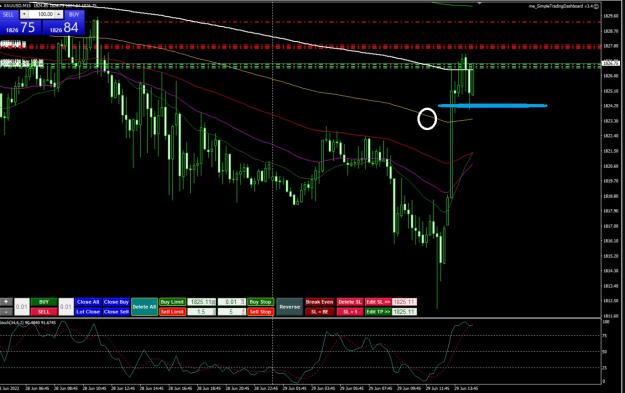
Task: Click the 1825.11 field next to Edit TP
Action: (x=404, y=312)
